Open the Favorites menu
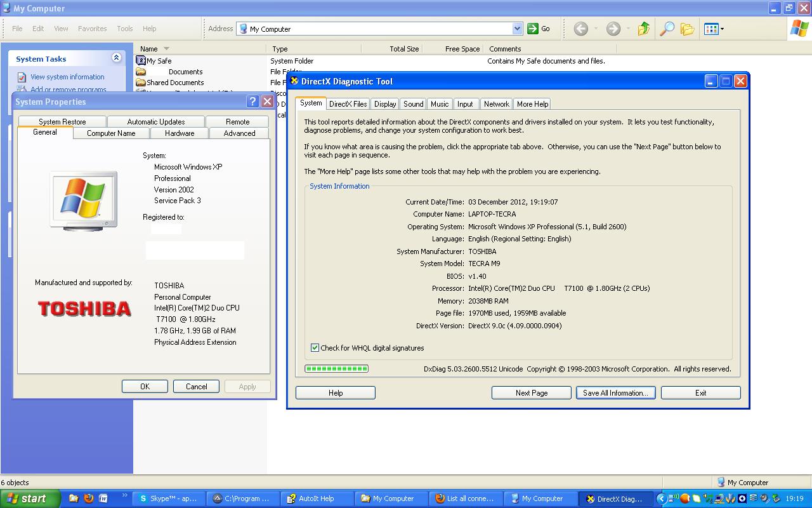This screenshot has height=508, width=812. pos(93,29)
